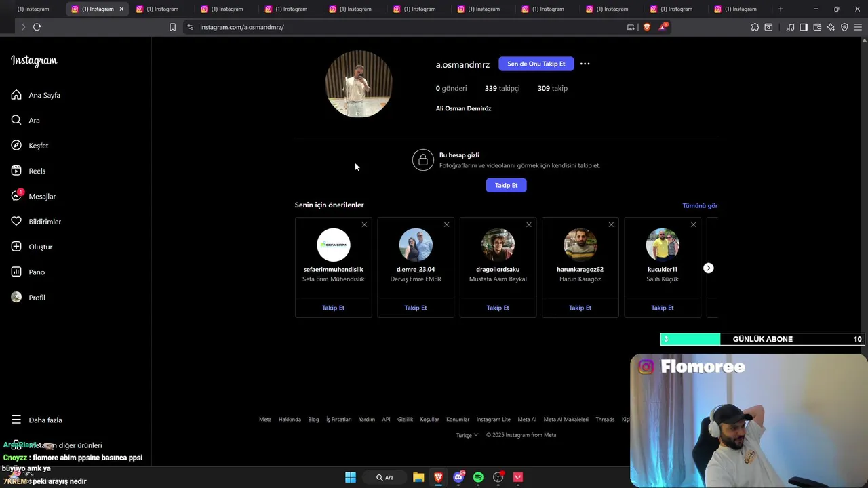Dismiss the kucukler11 suggestion
The width and height of the screenshot is (868, 488).
click(693, 224)
